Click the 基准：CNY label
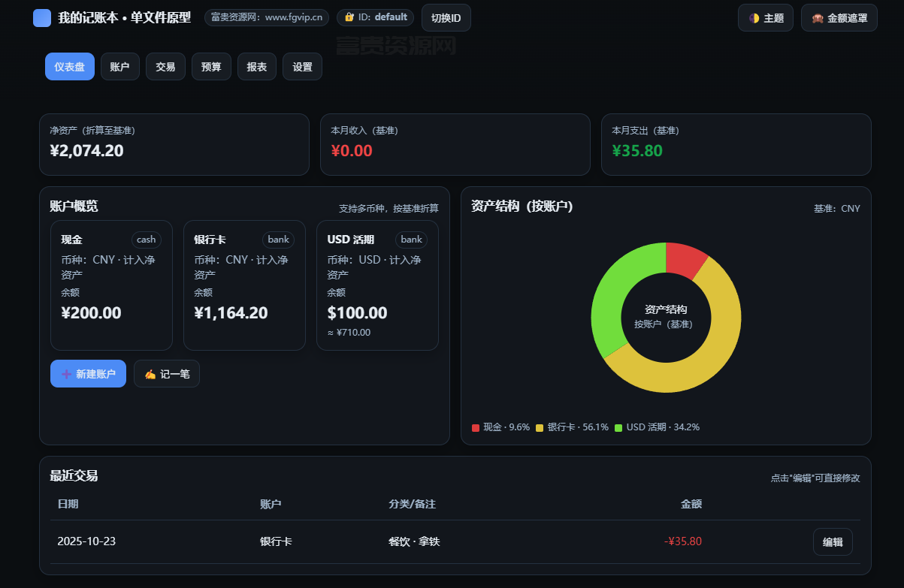This screenshot has height=588, width=904. point(837,209)
